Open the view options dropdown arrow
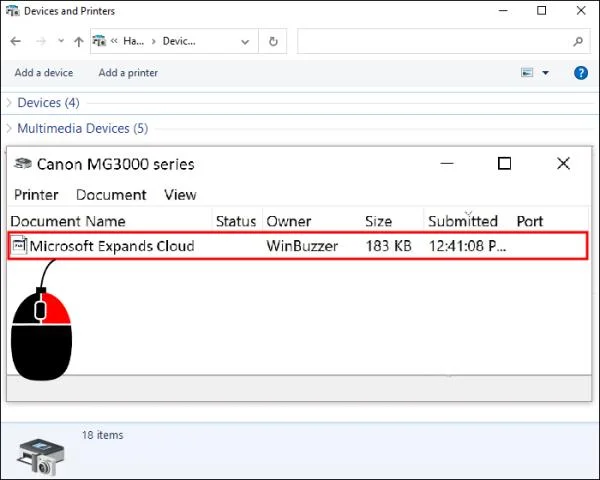 pyautogui.click(x=545, y=72)
